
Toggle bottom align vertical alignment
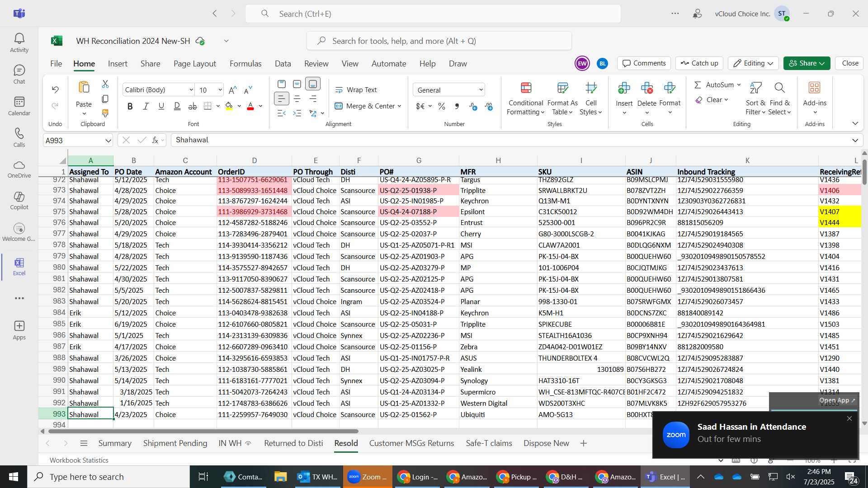[x=313, y=84]
